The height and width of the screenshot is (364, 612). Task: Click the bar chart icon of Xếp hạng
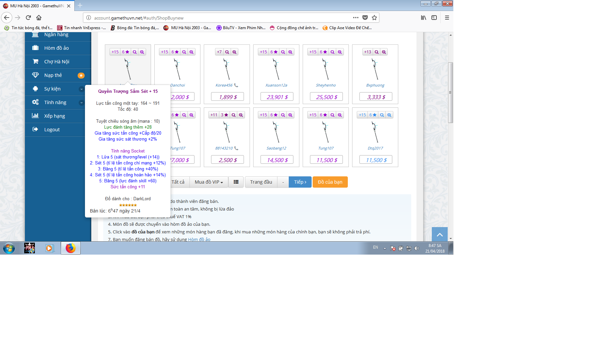click(35, 116)
